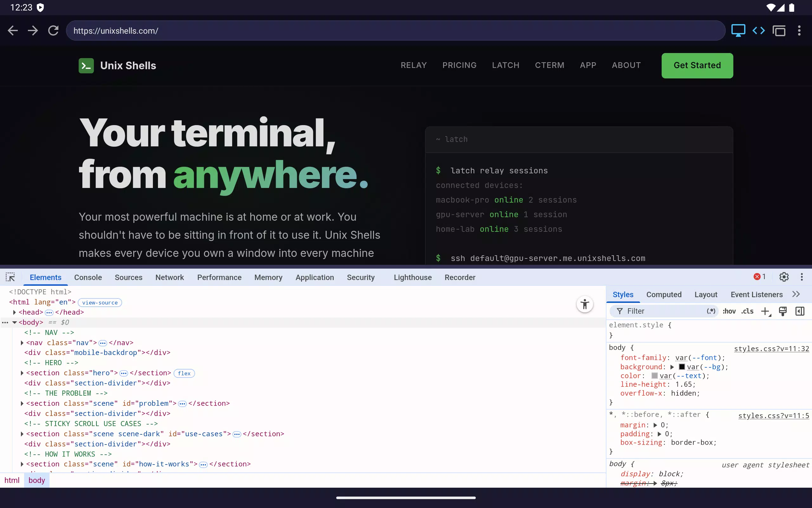Click the ellipsis beside the body row

pos(5,323)
